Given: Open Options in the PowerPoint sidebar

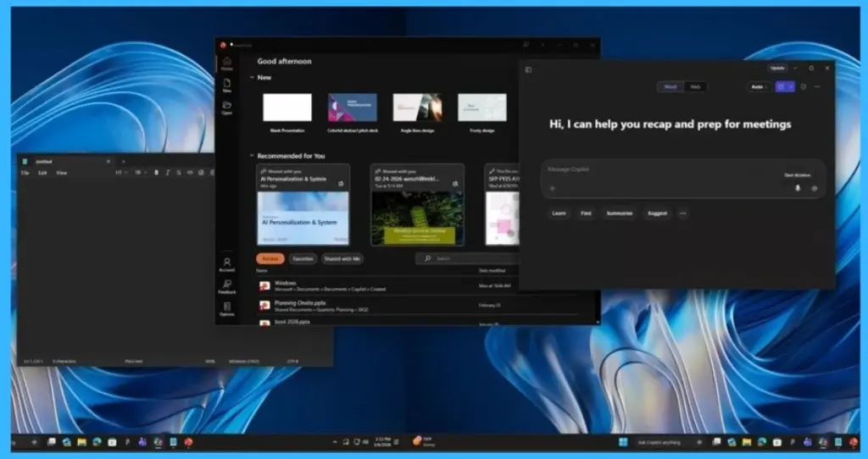Looking at the screenshot, I should click(x=227, y=309).
